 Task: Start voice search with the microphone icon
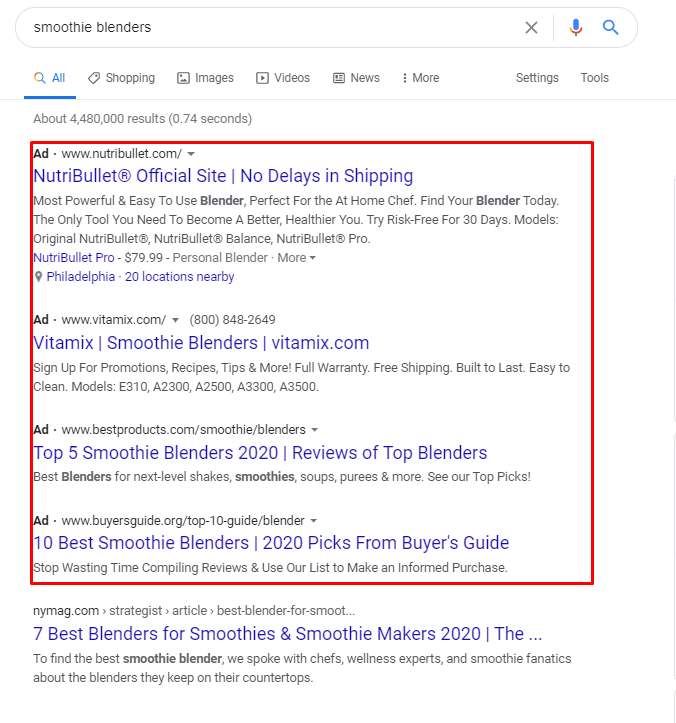(x=575, y=28)
